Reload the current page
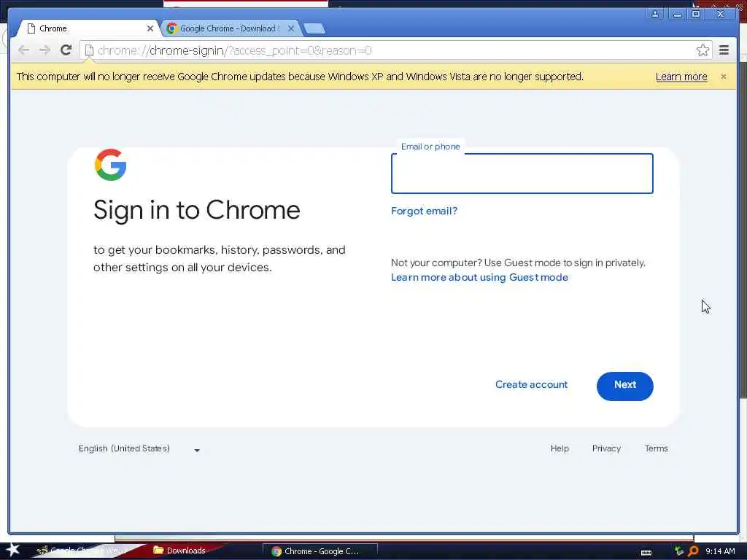Image resolution: width=747 pixels, height=560 pixels. pyautogui.click(x=66, y=50)
